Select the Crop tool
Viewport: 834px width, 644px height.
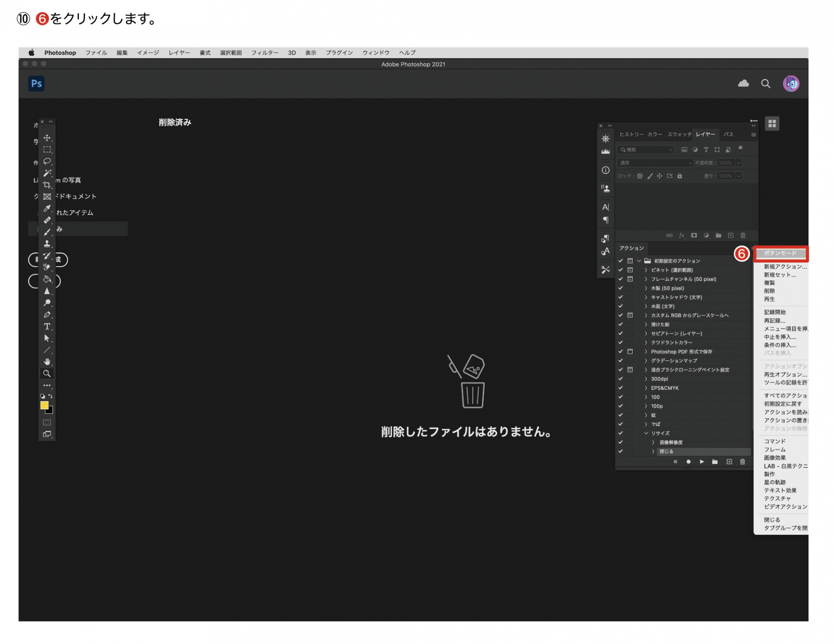point(47,185)
